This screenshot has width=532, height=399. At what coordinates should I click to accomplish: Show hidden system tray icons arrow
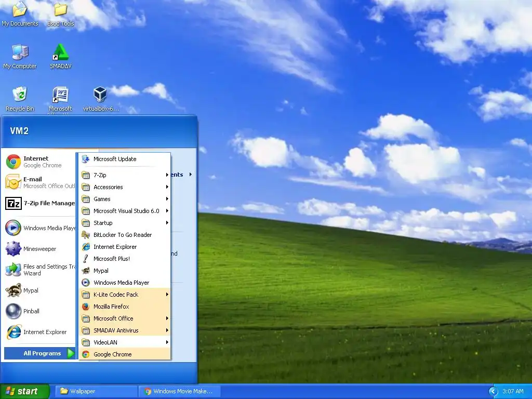(493, 391)
